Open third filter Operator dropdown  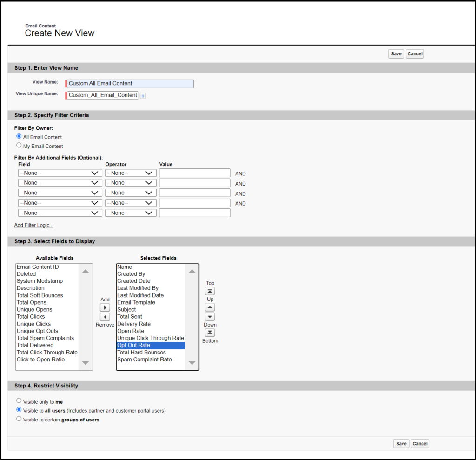pos(131,193)
